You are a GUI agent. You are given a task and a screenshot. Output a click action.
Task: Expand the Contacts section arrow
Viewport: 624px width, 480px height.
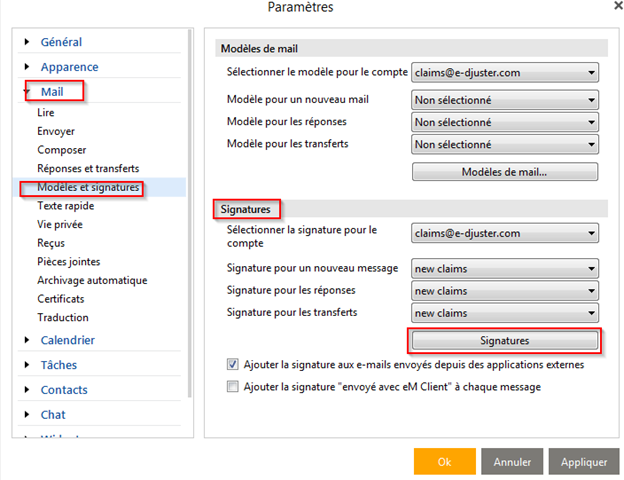coord(27,390)
